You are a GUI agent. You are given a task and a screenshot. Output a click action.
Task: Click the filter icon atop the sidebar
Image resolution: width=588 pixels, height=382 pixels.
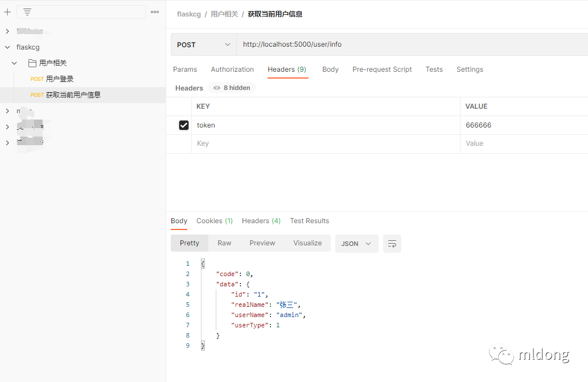(x=27, y=11)
